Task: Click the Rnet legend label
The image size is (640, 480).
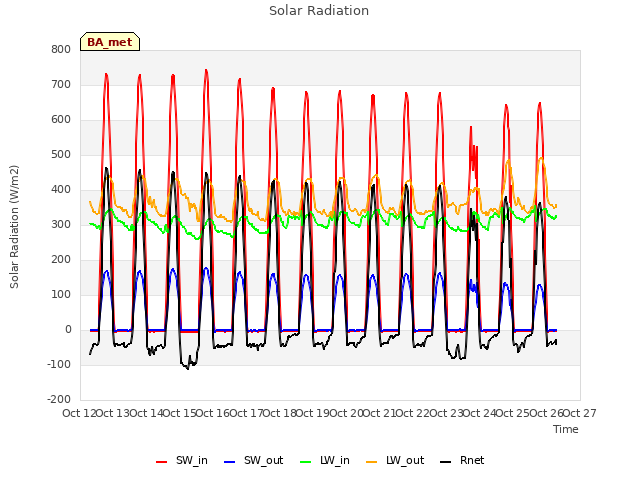Action: point(472,460)
